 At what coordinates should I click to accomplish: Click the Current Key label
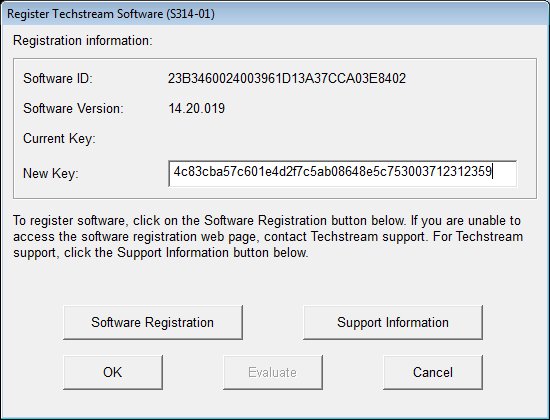[59, 139]
